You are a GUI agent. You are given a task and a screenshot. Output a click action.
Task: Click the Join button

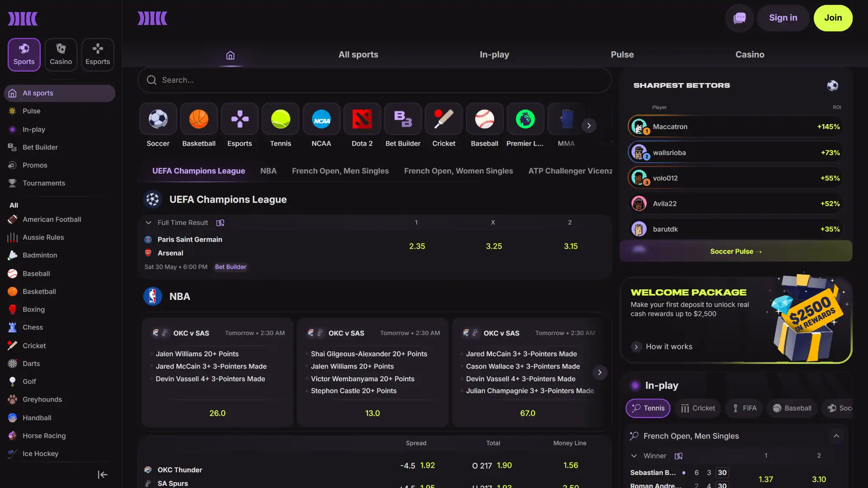pyautogui.click(x=833, y=18)
